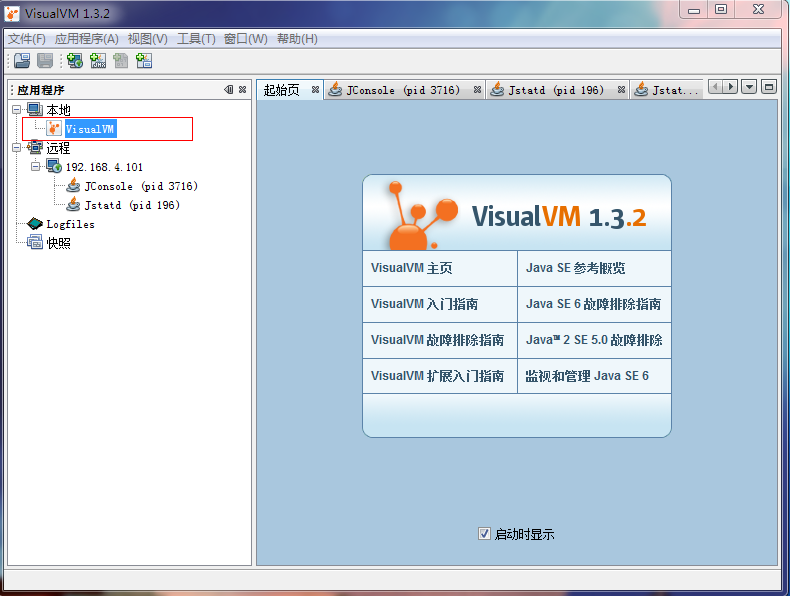
Task: Click the VisualVM application icon in the tree
Action: [54, 128]
